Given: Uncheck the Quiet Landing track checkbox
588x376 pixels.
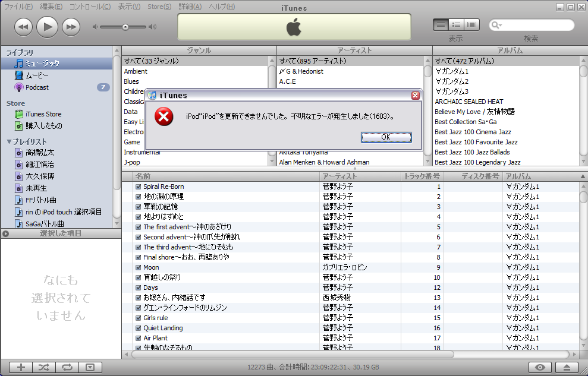Looking at the screenshot, I should [x=138, y=328].
